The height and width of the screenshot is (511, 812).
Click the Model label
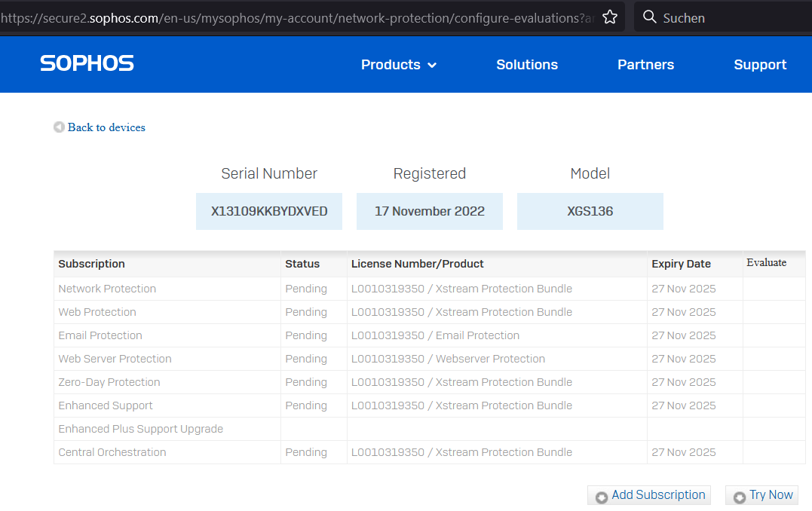point(590,173)
